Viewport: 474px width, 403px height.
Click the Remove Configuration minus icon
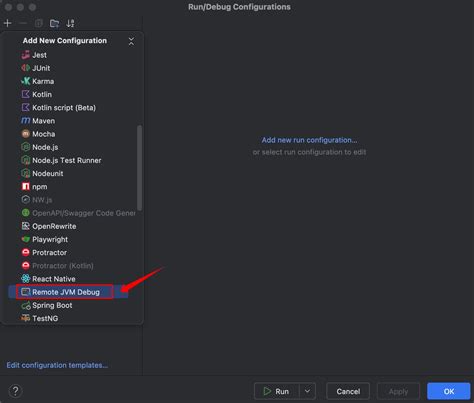pyautogui.click(x=23, y=23)
